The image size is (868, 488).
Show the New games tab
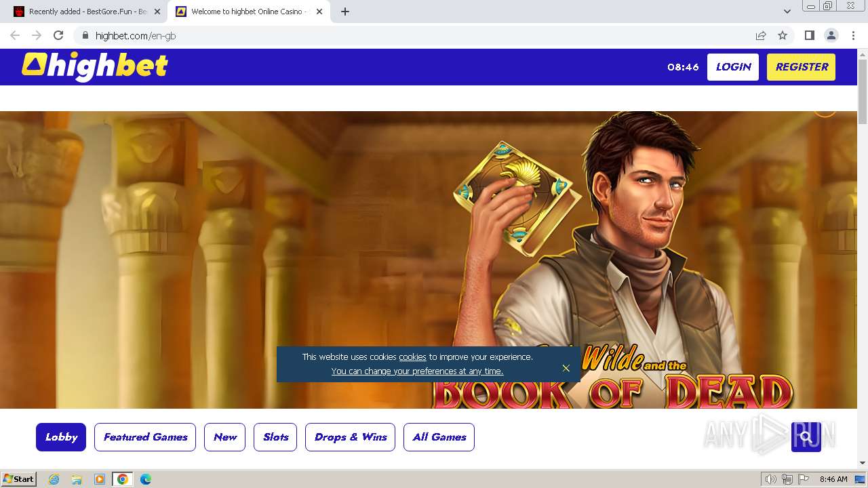click(x=225, y=437)
